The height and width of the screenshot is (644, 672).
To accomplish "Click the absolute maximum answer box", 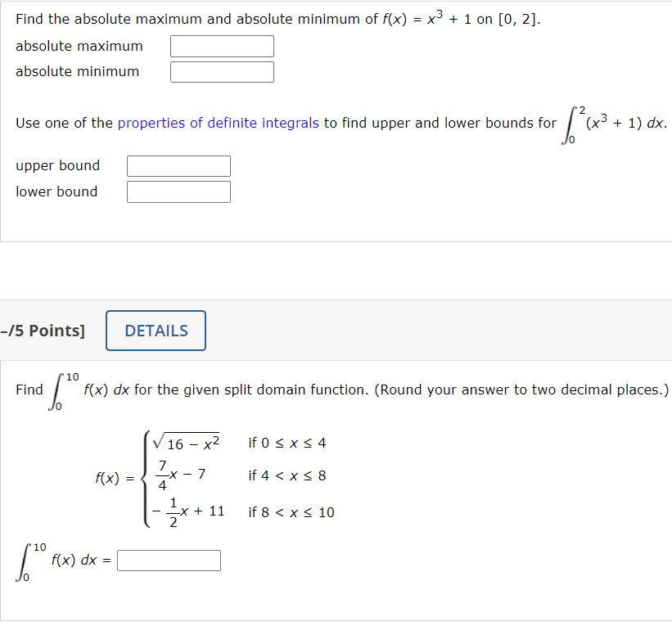I will (221, 46).
